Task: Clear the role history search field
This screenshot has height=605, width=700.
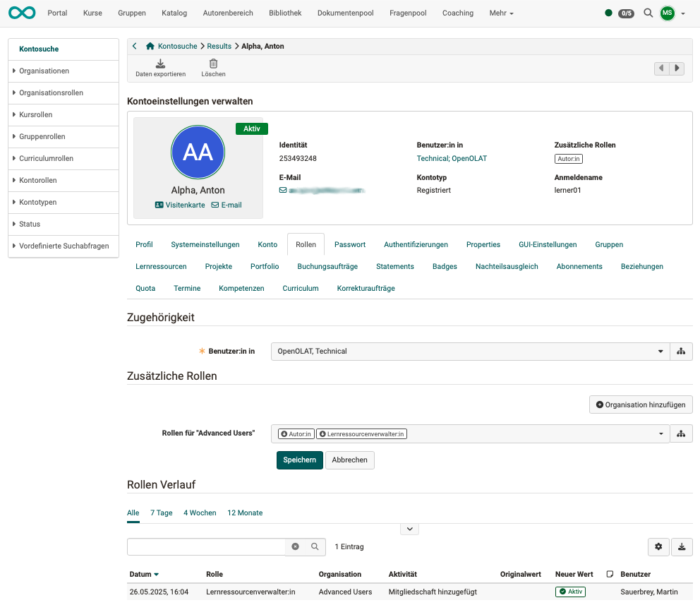Action: [x=295, y=546]
